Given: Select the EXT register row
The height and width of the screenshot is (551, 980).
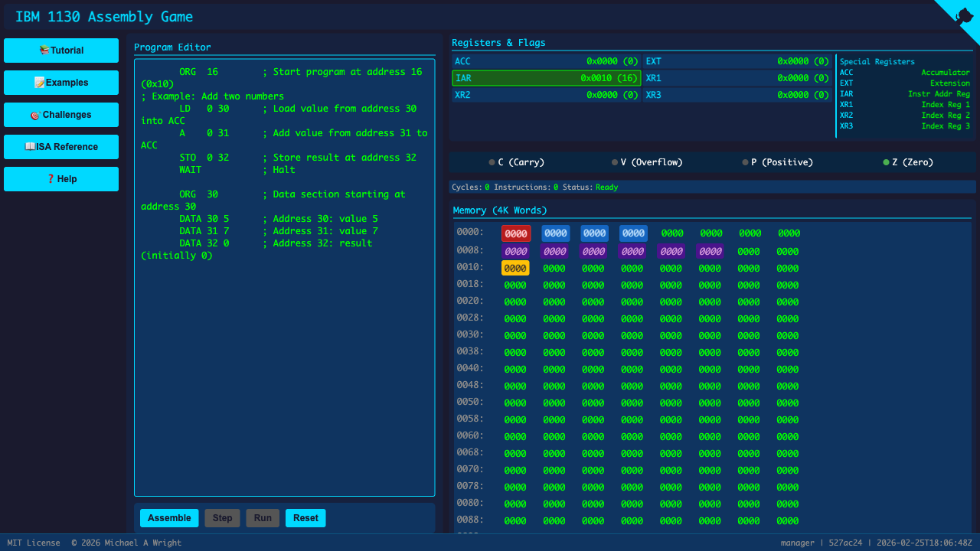Looking at the screenshot, I should pos(737,61).
